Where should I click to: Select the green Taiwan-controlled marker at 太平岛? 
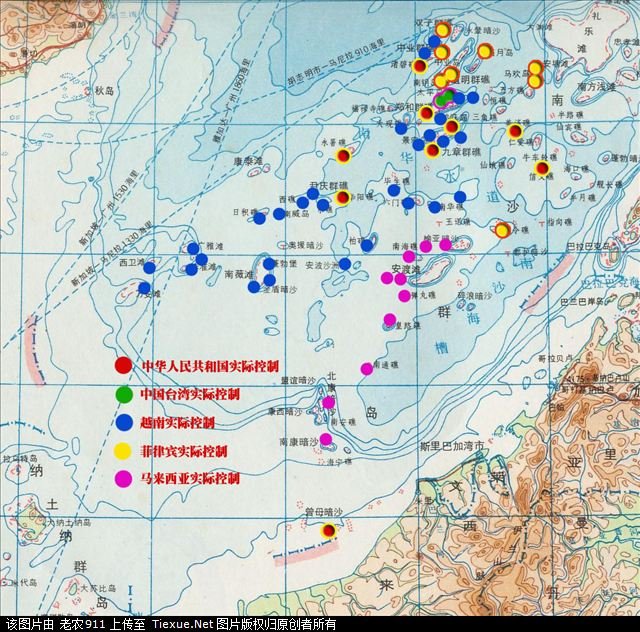[x=444, y=99]
